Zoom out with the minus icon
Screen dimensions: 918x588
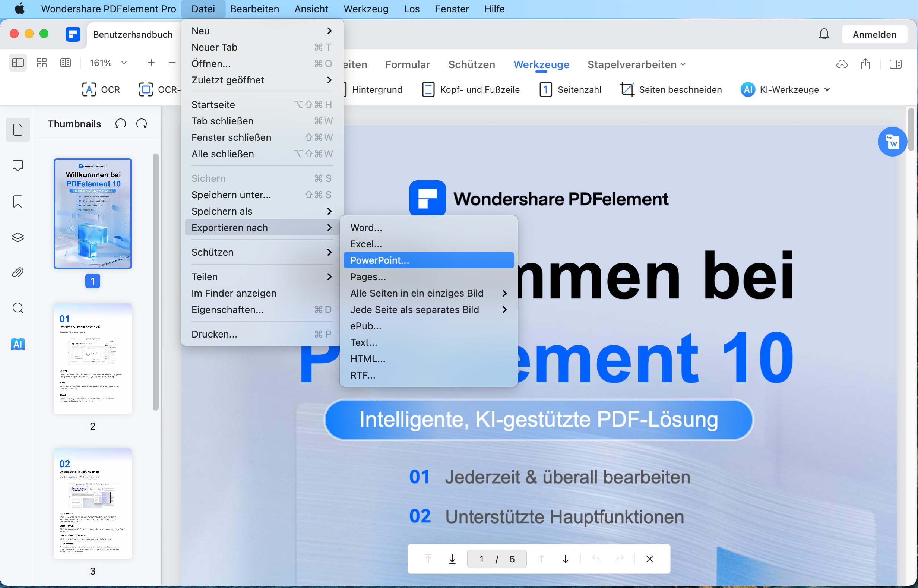pos(172,63)
